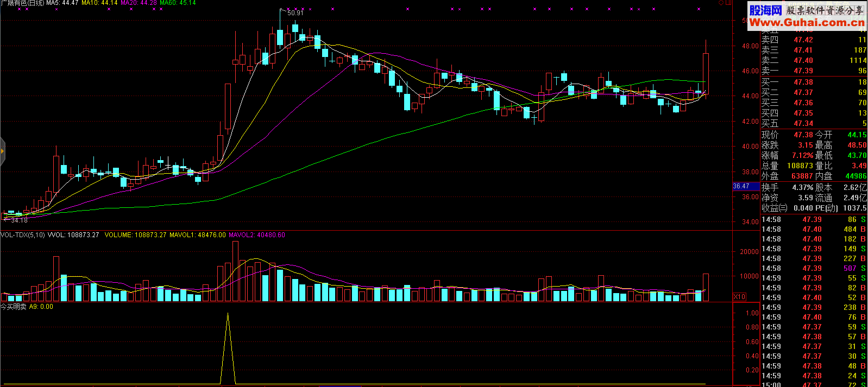Select the 14:59 tick with volume 30 S
This screenshot has height=387, width=868.
click(814, 356)
